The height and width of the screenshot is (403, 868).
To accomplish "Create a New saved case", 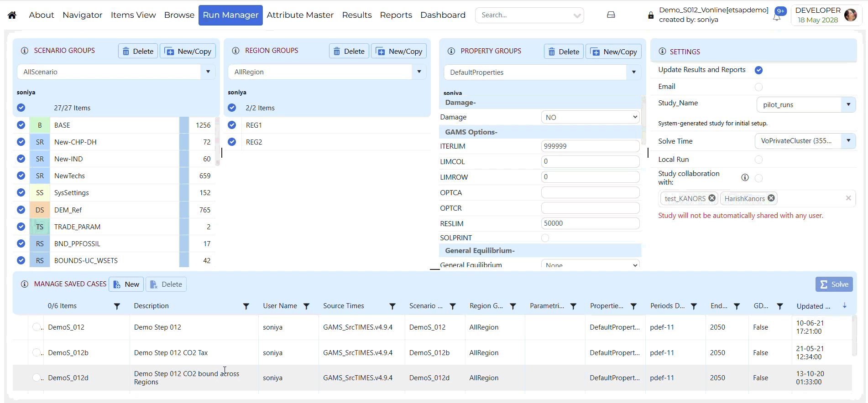I will (x=126, y=284).
